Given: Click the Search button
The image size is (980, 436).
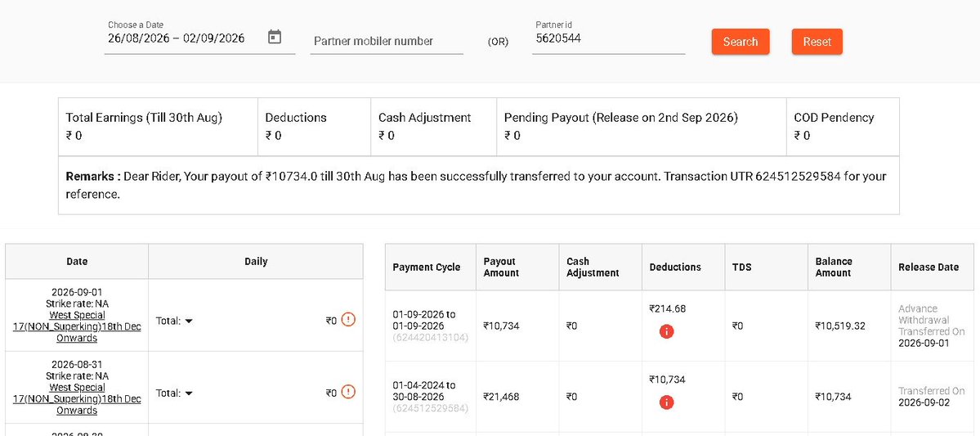Looking at the screenshot, I should click(x=740, y=42).
